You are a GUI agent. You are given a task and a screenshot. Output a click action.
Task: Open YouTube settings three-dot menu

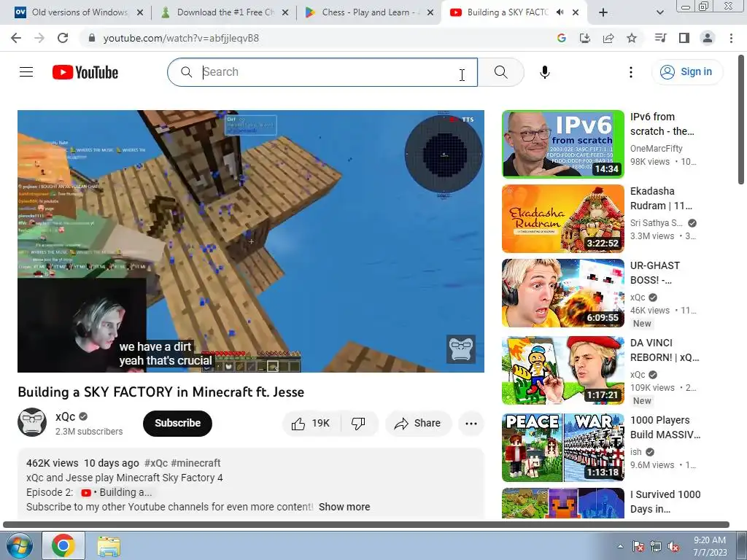pyautogui.click(x=631, y=72)
